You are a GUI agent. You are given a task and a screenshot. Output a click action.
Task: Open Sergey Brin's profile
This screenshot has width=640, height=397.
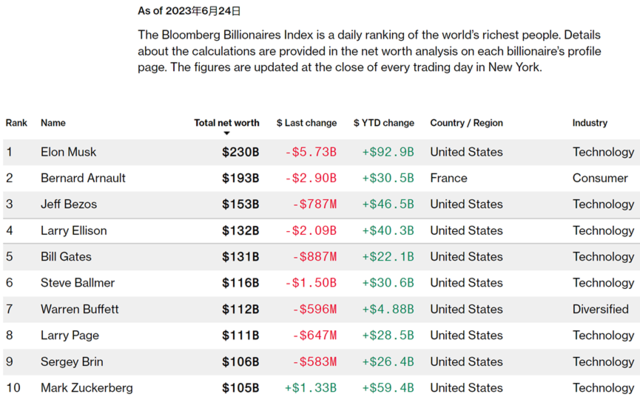72,362
